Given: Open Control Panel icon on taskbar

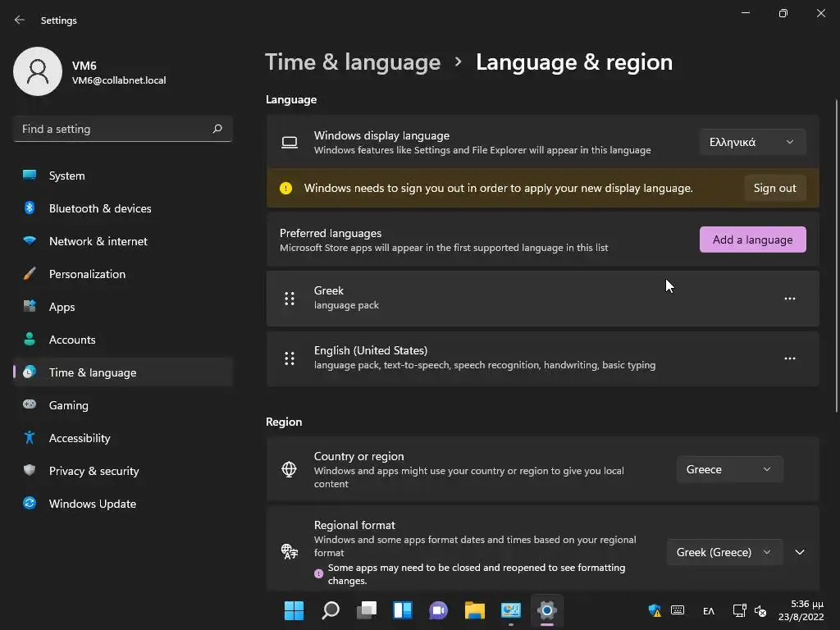Looking at the screenshot, I should [x=510, y=610].
